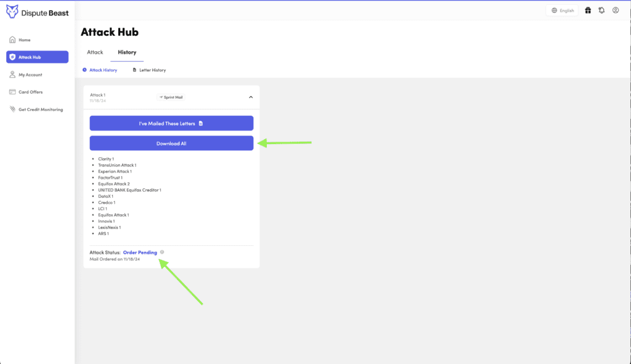Viewport: 631px width, 364px height.
Task: Click the Sprint Mail badge
Action: click(171, 97)
